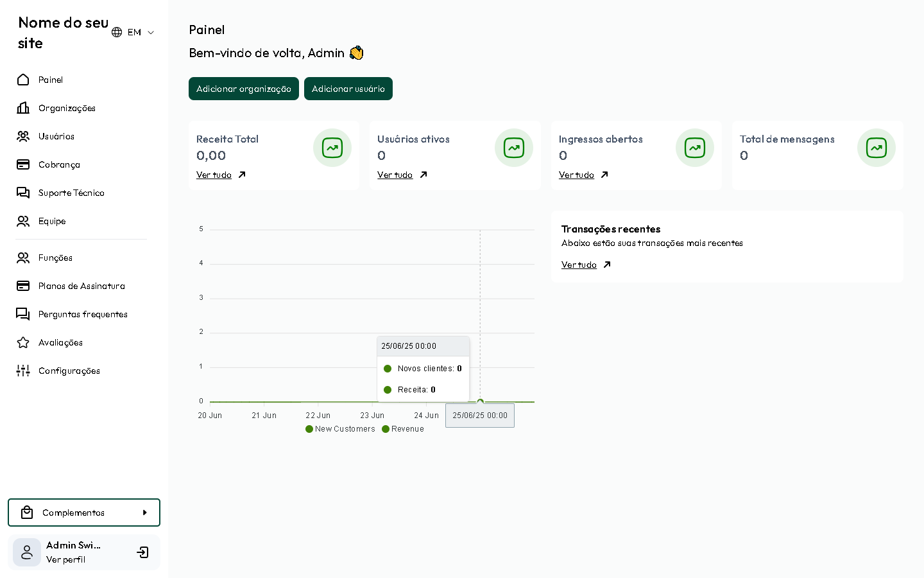Viewport: 924px width, 578px height.
Task: Click the Usuários ativos trend icon
Action: [x=514, y=148]
